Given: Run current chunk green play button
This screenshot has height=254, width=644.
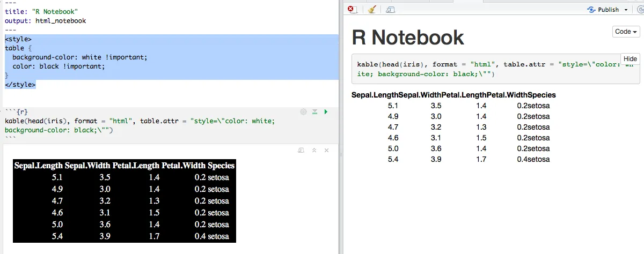Looking at the screenshot, I should [326, 111].
